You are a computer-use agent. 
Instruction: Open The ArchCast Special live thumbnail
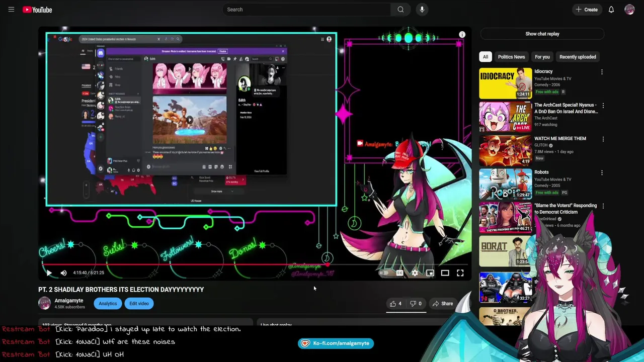coord(505,117)
